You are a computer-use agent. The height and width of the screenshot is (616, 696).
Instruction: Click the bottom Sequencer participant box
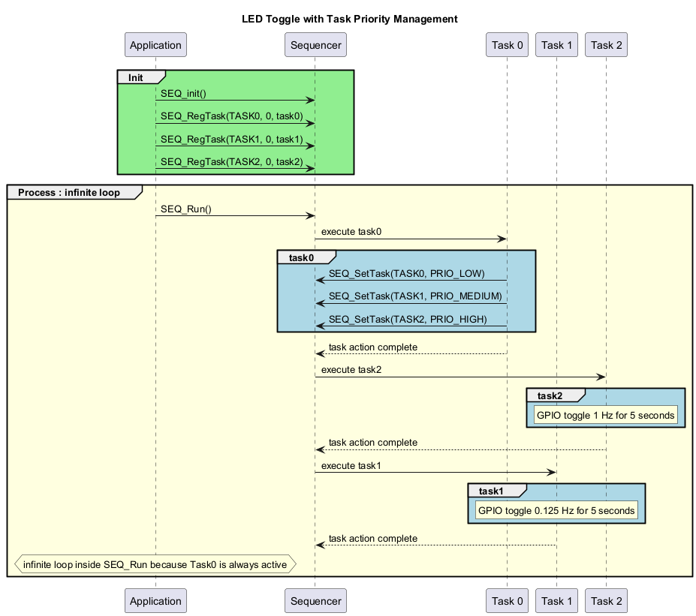[315, 600]
